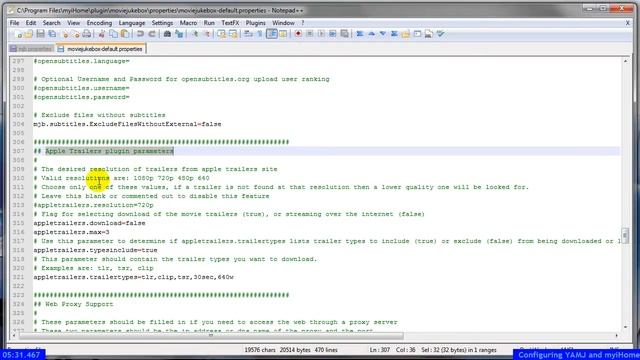Open the Encoding menu

click(x=99, y=23)
